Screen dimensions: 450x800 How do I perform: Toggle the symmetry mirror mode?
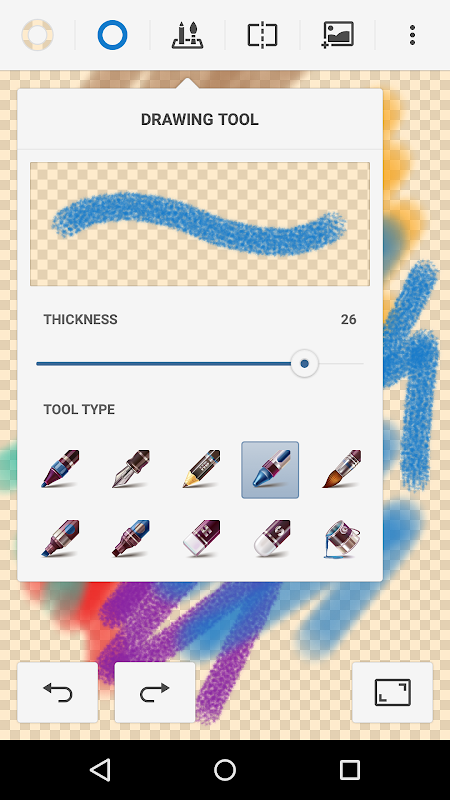(x=262, y=35)
